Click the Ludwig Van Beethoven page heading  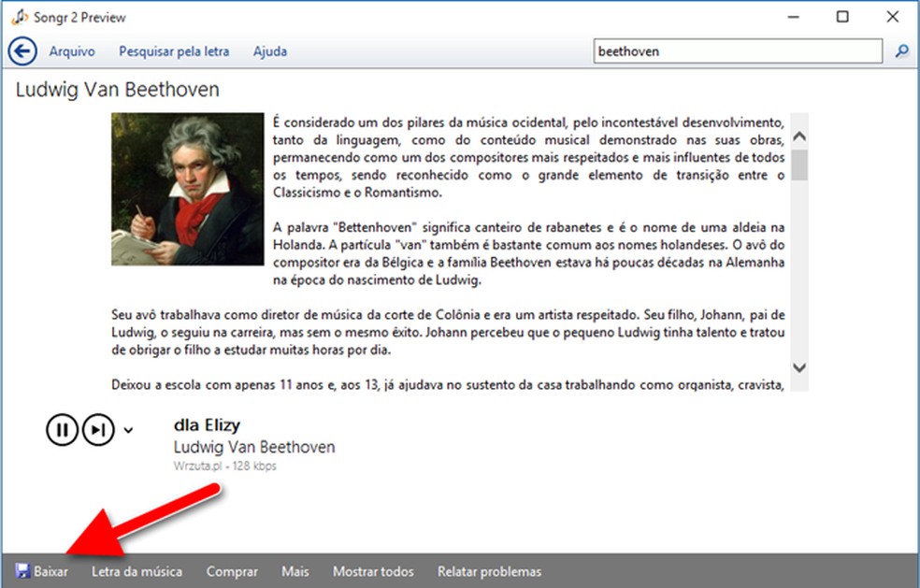point(118,89)
